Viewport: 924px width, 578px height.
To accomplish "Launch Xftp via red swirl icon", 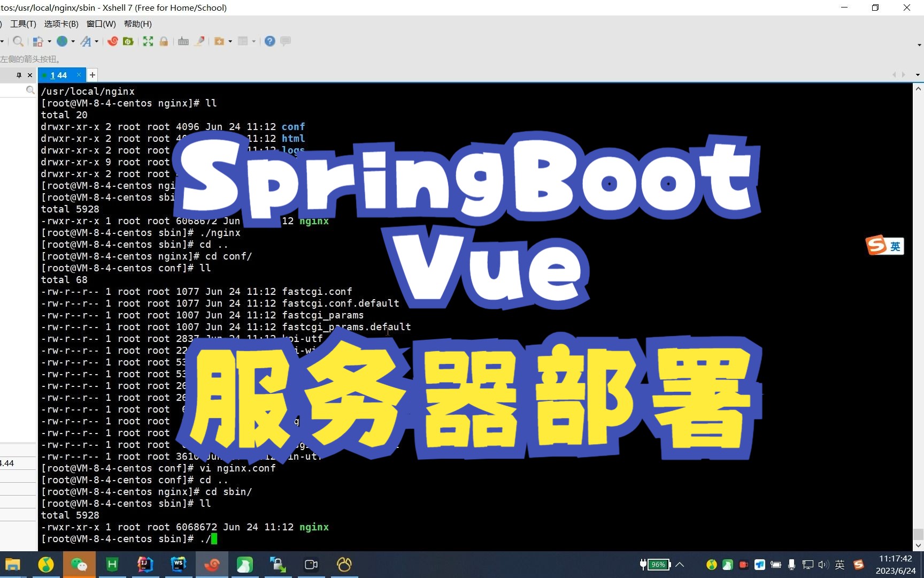I will point(112,41).
